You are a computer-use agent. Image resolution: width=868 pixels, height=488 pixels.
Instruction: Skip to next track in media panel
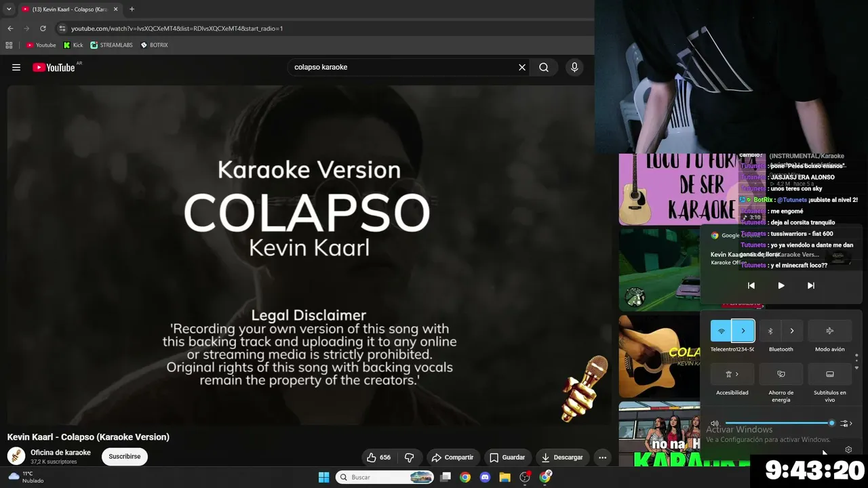pyautogui.click(x=811, y=286)
